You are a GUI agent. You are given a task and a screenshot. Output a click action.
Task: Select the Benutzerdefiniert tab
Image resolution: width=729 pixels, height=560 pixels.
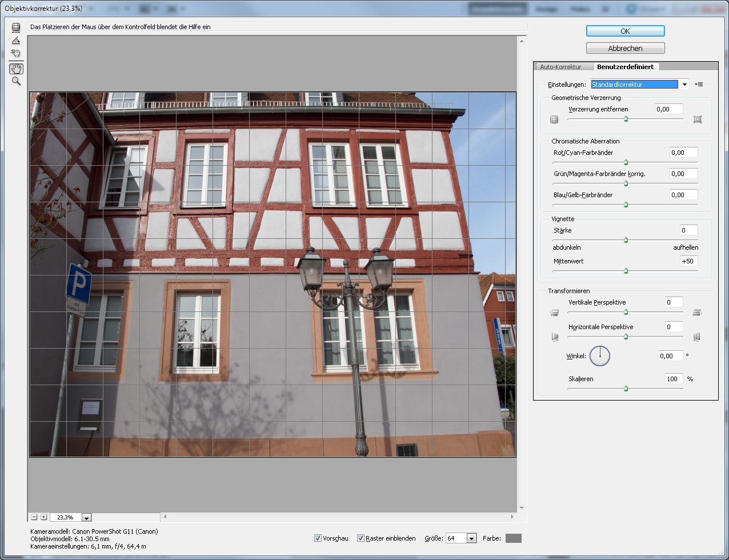point(625,67)
